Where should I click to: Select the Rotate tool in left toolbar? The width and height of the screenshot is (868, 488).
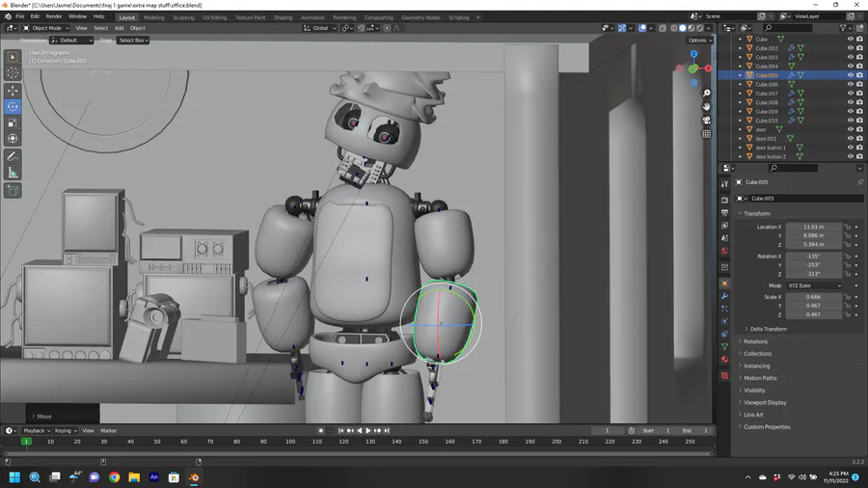coord(13,106)
